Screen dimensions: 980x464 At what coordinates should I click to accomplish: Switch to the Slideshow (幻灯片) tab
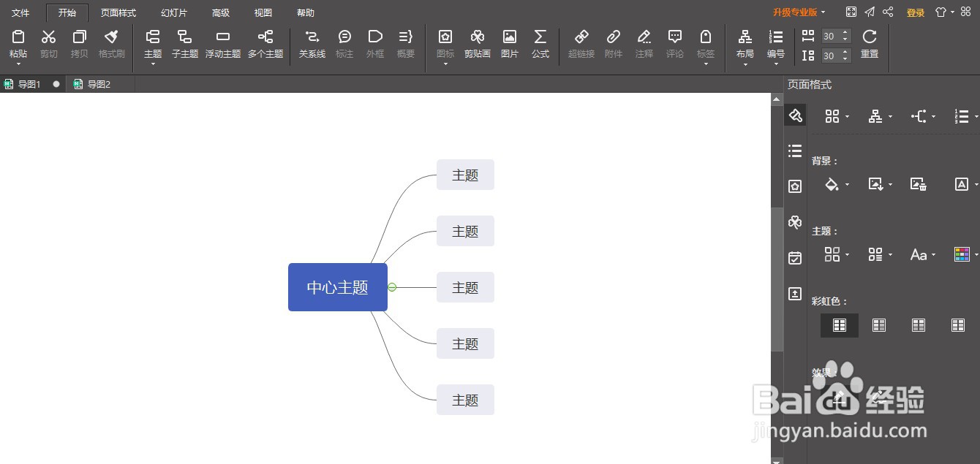click(x=174, y=13)
